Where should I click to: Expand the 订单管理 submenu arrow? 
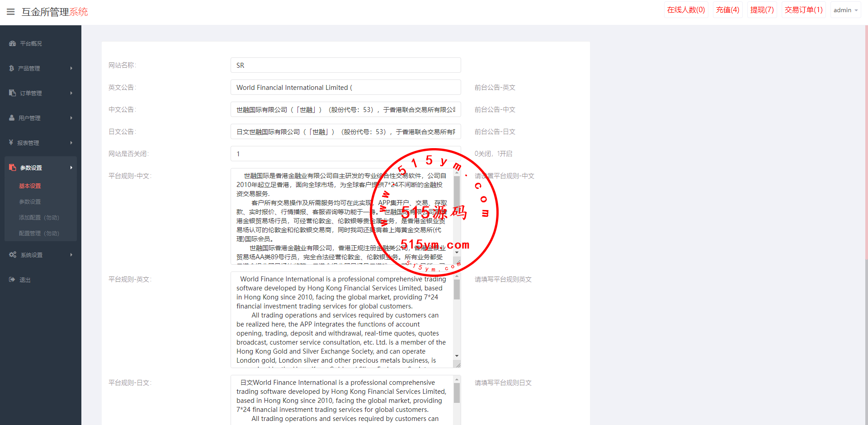tap(71, 93)
